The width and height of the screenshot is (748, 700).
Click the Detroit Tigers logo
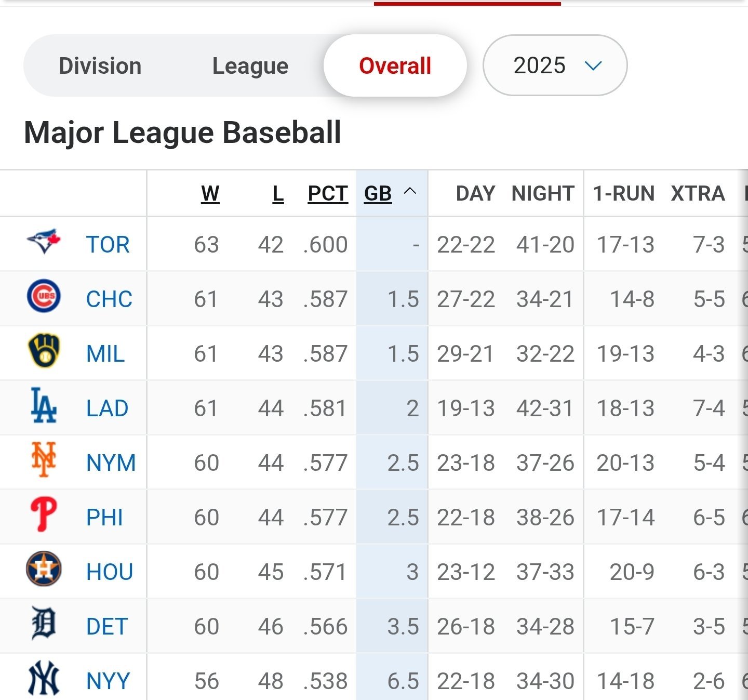(44, 624)
